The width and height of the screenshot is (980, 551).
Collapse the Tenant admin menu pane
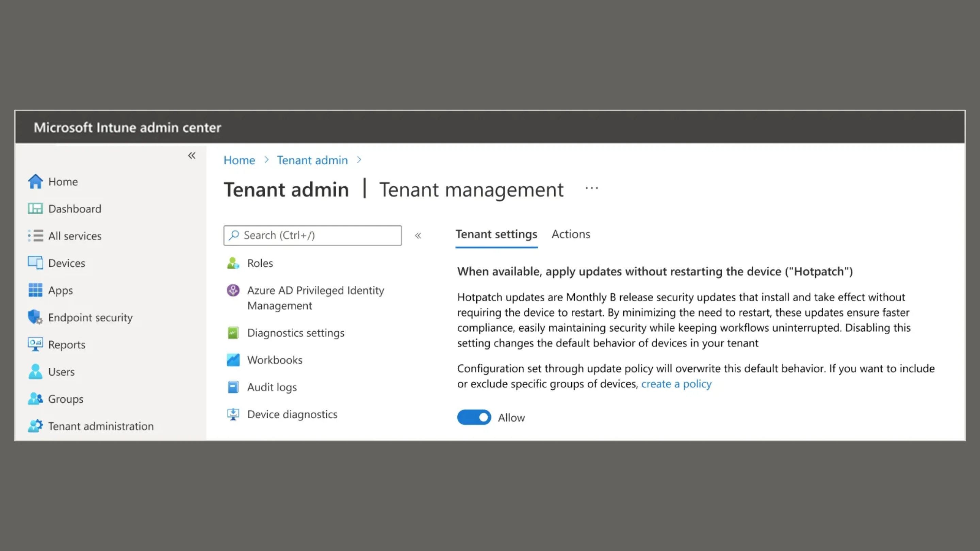pos(418,235)
